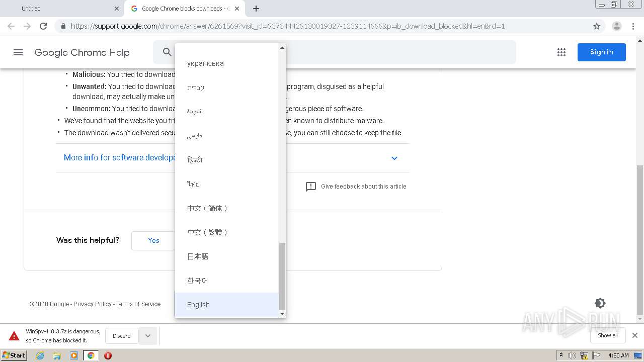Open the Privacy Policy link
The width and height of the screenshot is (644, 362).
pos(93,304)
